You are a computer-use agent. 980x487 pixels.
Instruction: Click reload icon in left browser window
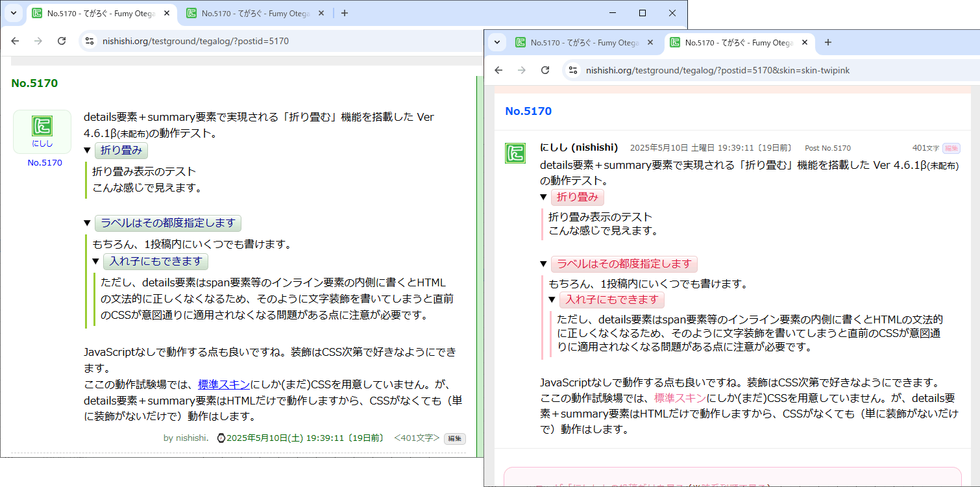tap(62, 41)
